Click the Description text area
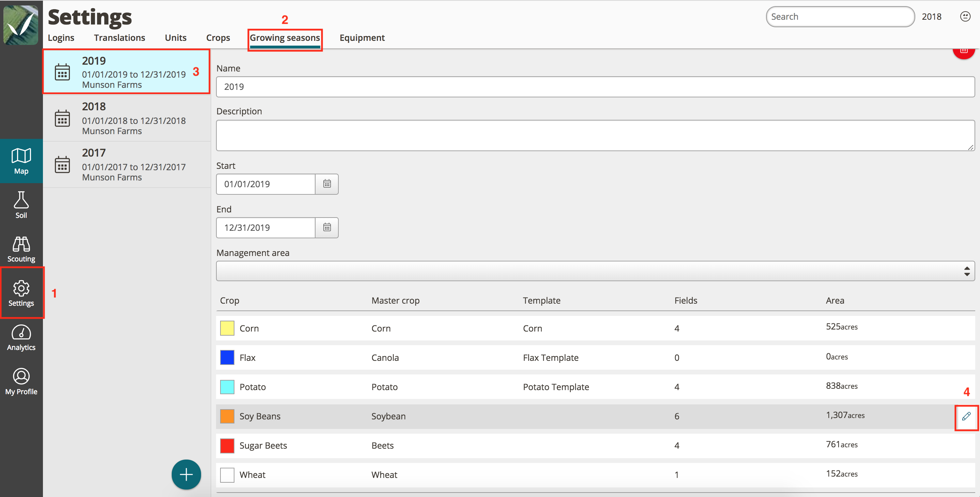The width and height of the screenshot is (980, 497). (x=595, y=135)
